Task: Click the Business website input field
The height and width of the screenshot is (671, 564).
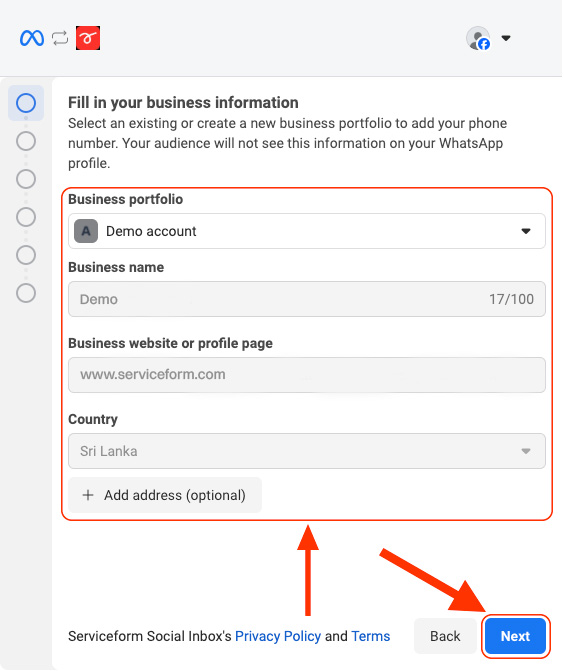Action: point(307,375)
